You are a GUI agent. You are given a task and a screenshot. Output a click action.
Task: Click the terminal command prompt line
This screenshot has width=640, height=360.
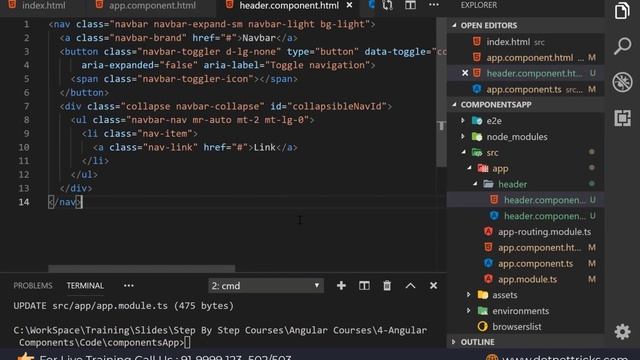pos(220,336)
